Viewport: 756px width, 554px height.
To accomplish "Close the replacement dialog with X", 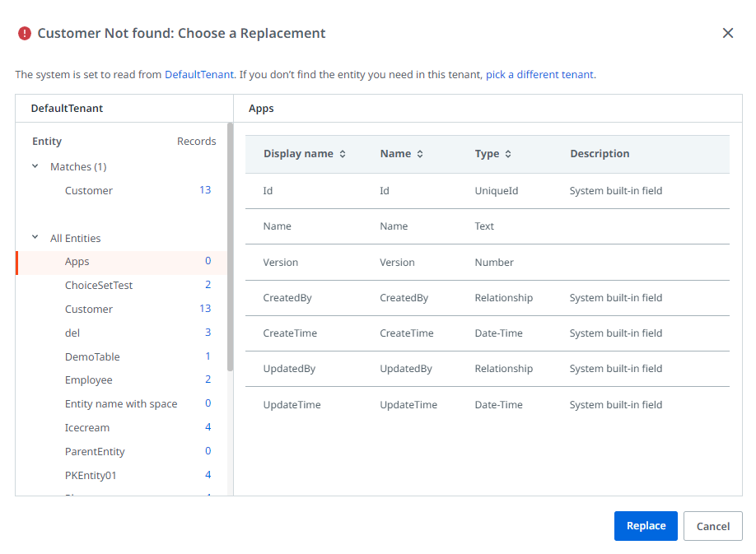I will [x=727, y=33].
